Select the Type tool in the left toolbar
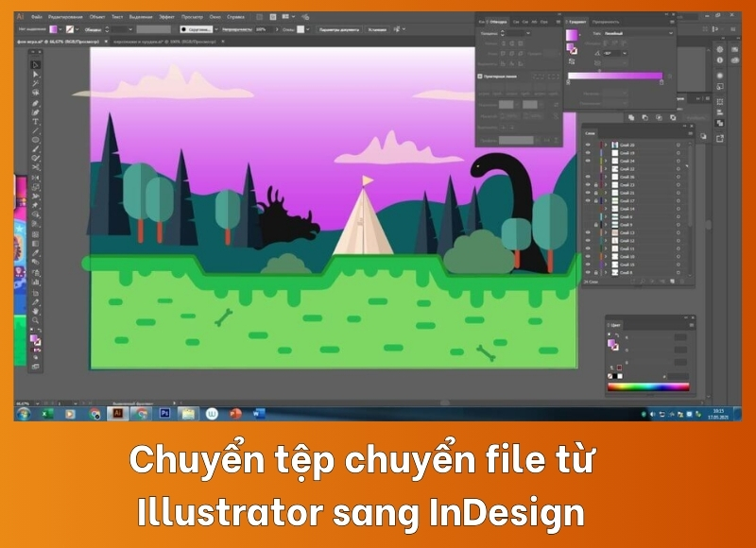Image resolution: width=756 pixels, height=548 pixels. (x=35, y=123)
